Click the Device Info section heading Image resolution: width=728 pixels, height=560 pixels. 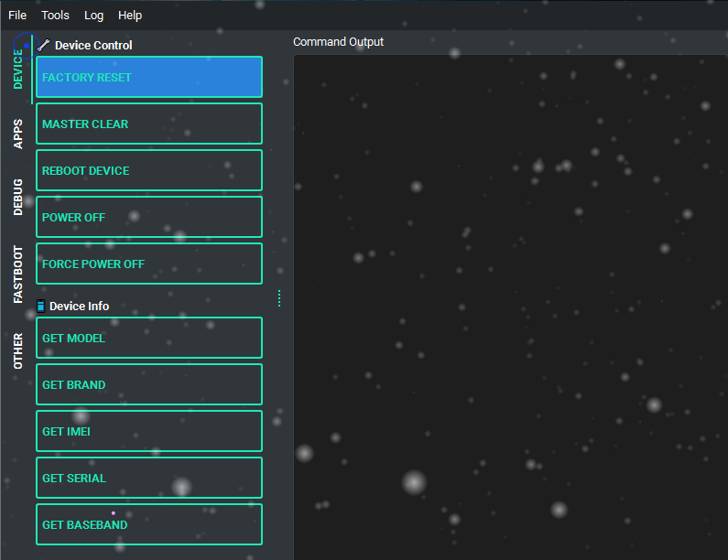pos(79,307)
